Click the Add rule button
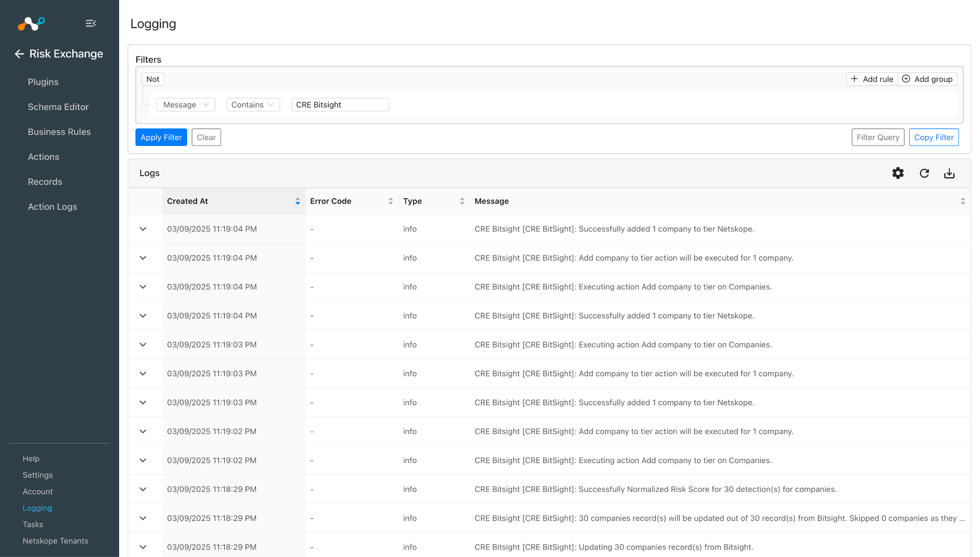Screen dimensions: 980x557 pos(872,79)
